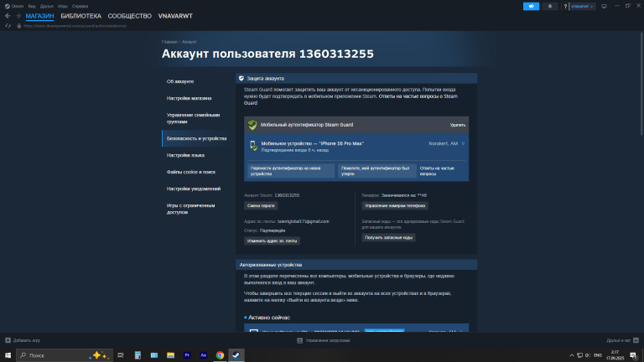The width and height of the screenshot is (644, 362).
Task: Open Управление семейными группами
Action: [193, 118]
